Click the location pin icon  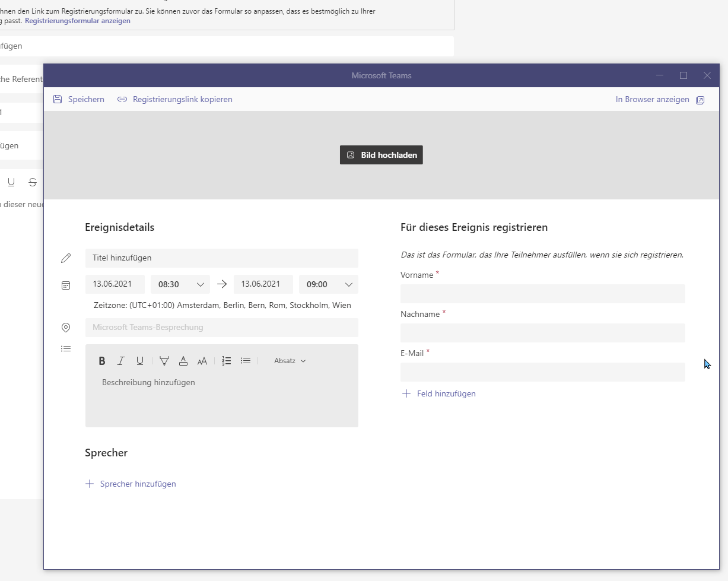(66, 328)
